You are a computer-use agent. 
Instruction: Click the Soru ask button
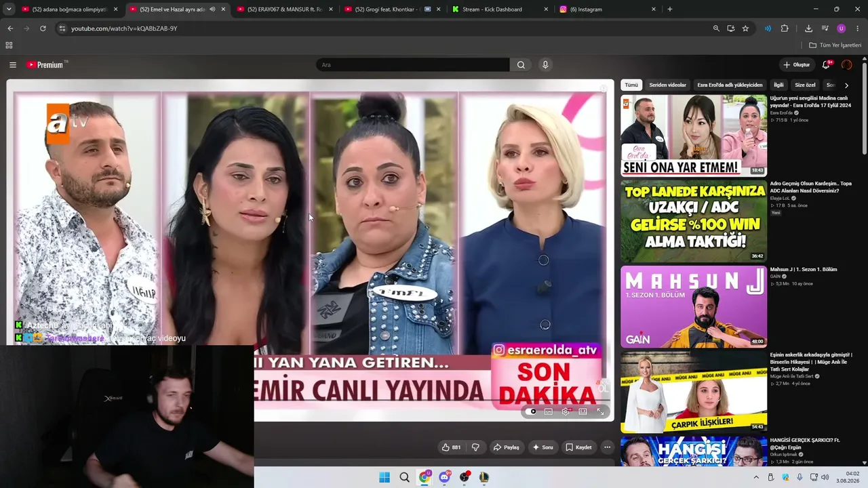point(542,447)
